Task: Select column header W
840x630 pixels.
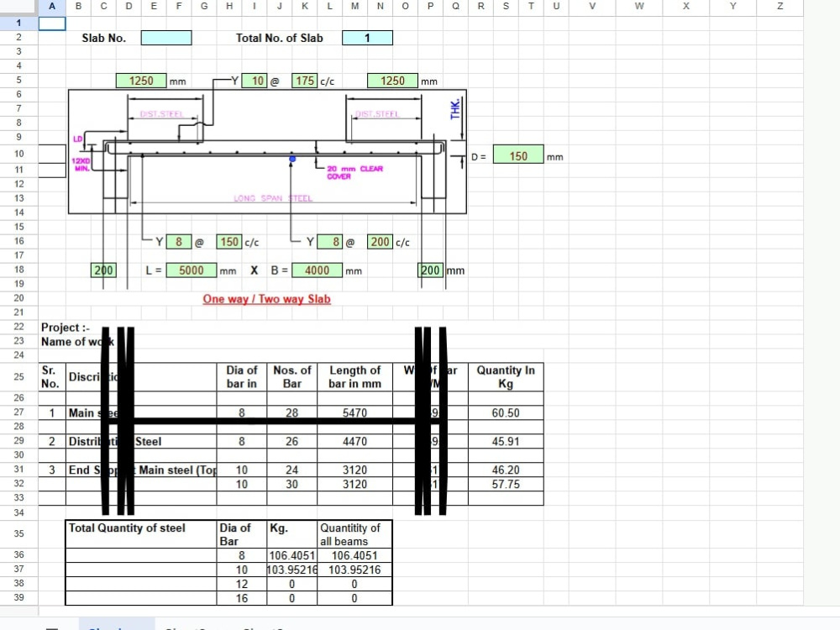Action: (x=639, y=7)
